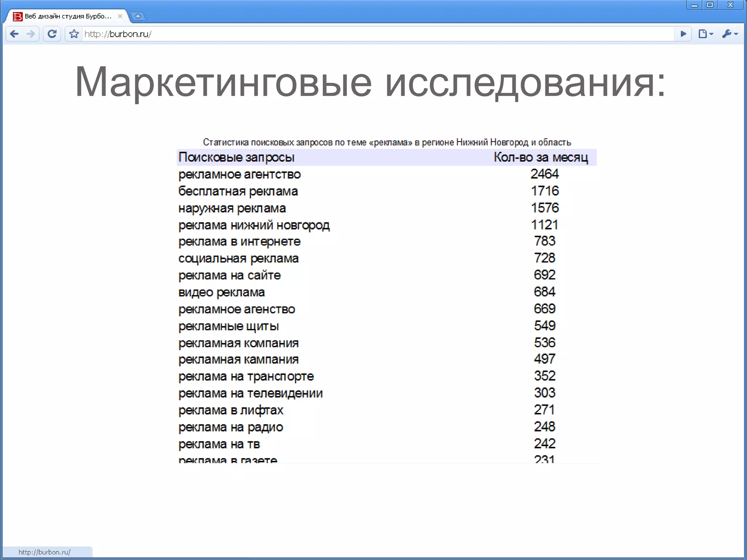This screenshot has width=747, height=560.
Task: Click the value 728
Action: pyautogui.click(x=545, y=258)
